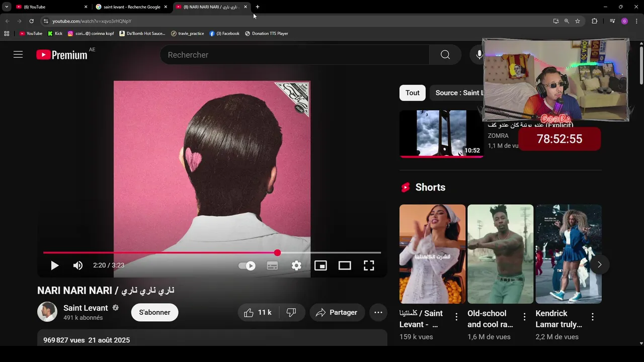Open more actions three-dot menu under video
The height and width of the screenshot is (362, 644).
pyautogui.click(x=378, y=312)
